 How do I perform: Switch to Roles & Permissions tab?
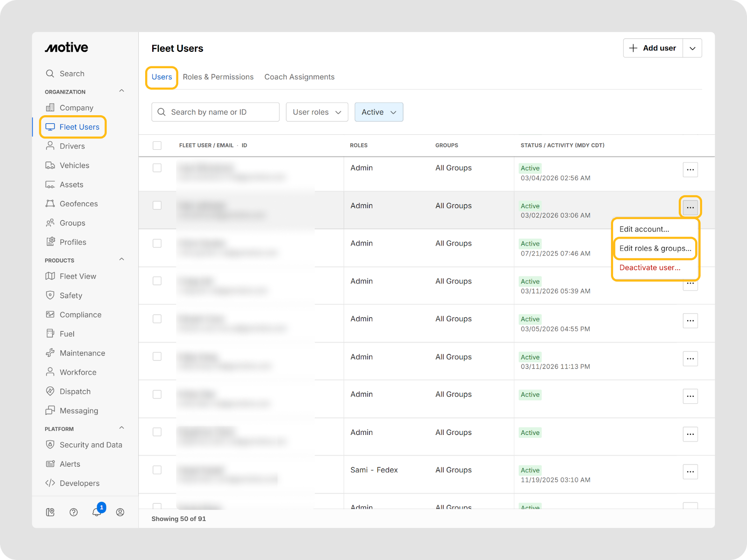tap(218, 77)
